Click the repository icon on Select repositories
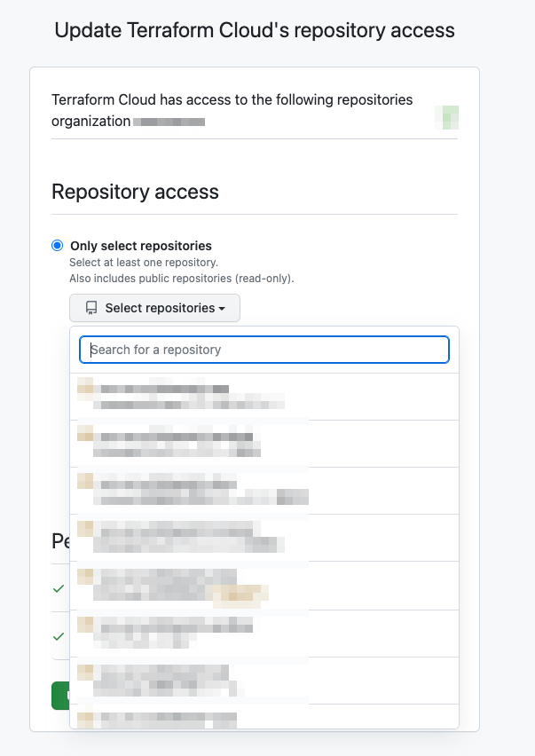This screenshot has height=756, width=535. click(x=90, y=308)
